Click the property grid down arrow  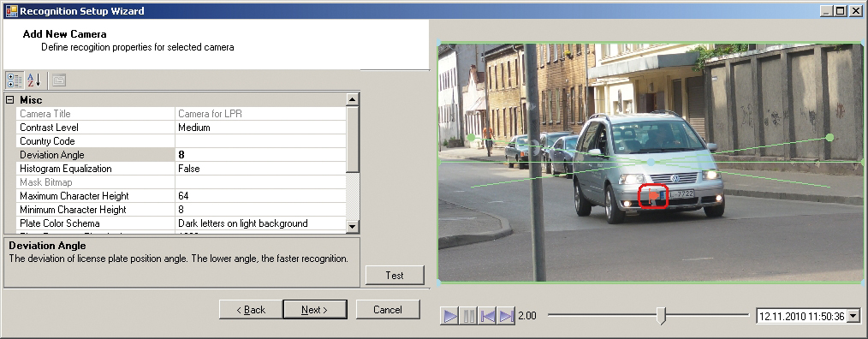pos(353,225)
